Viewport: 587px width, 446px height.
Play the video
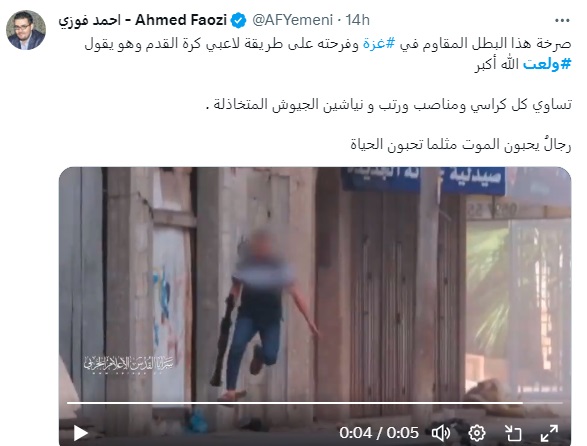80,433
